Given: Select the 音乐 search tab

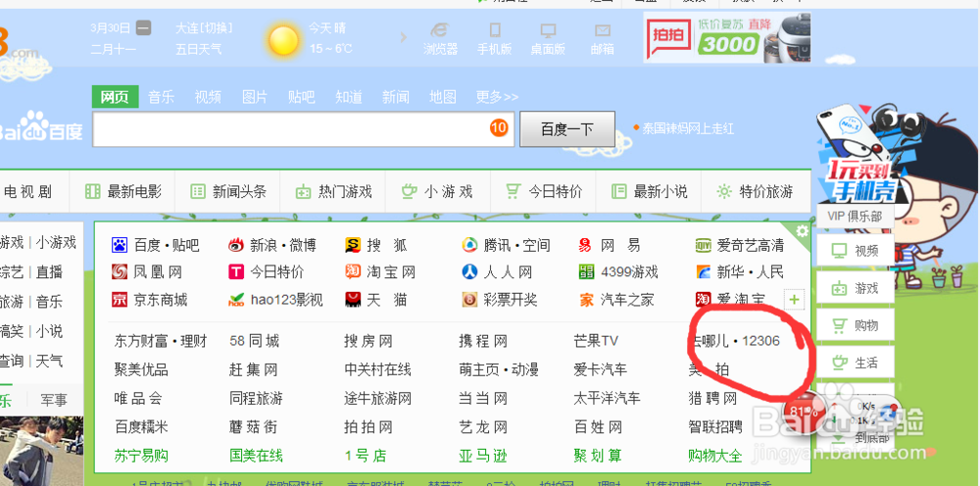Looking at the screenshot, I should (x=162, y=97).
